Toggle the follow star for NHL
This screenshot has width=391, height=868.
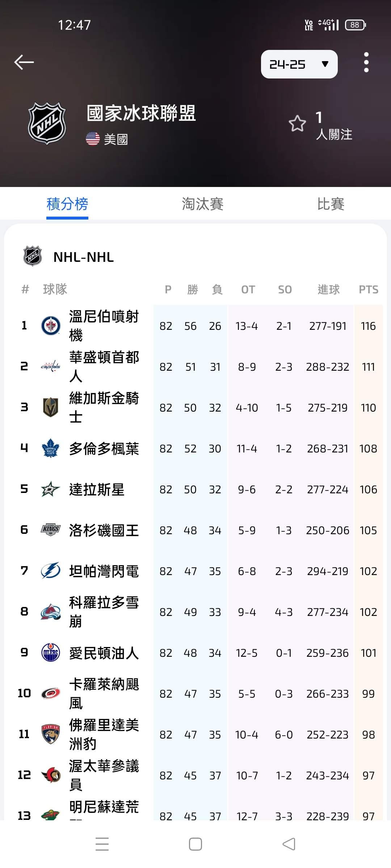pos(297,124)
